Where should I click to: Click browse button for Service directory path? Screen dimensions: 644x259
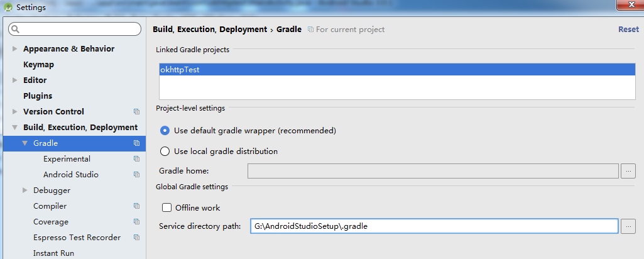point(628,226)
